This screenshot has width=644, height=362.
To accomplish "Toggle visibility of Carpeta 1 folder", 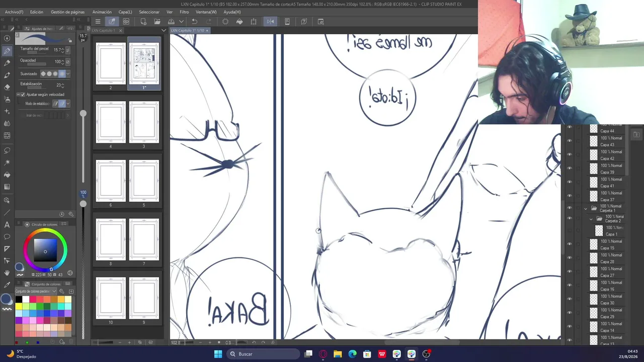I will [x=569, y=208].
